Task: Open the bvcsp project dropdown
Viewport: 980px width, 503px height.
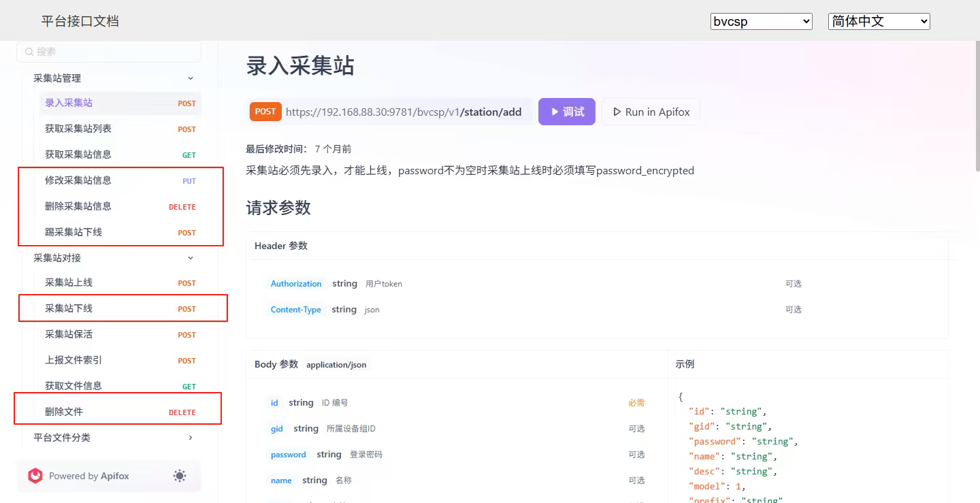Action: pos(761,21)
